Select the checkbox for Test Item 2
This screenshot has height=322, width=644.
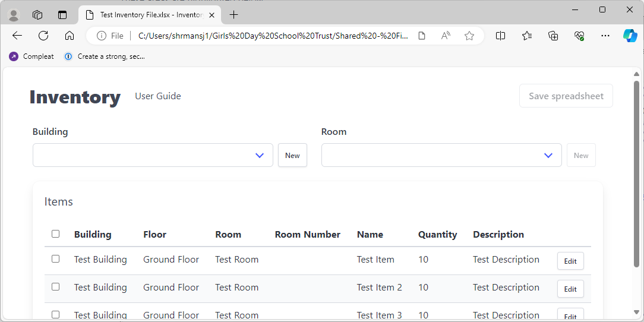coord(56,287)
